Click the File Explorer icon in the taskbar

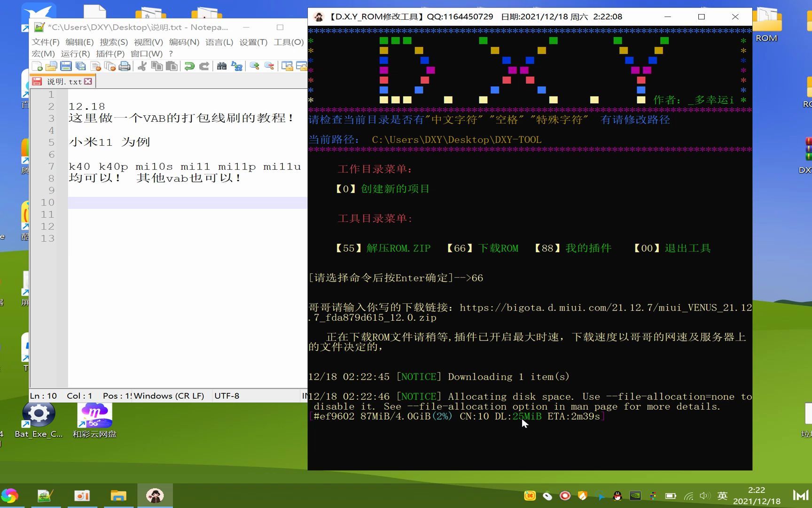118,496
